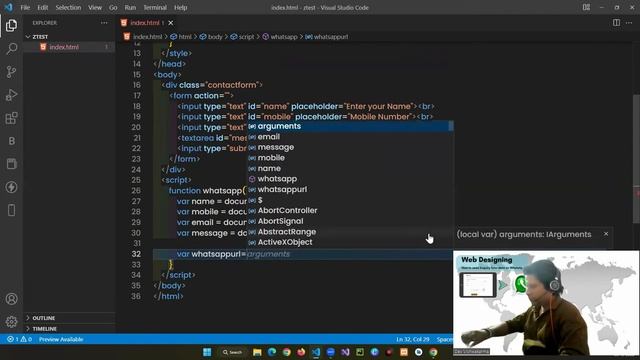The image size is (640, 360).
Task: Select index.html in Explorer tree
Action: 69,47
